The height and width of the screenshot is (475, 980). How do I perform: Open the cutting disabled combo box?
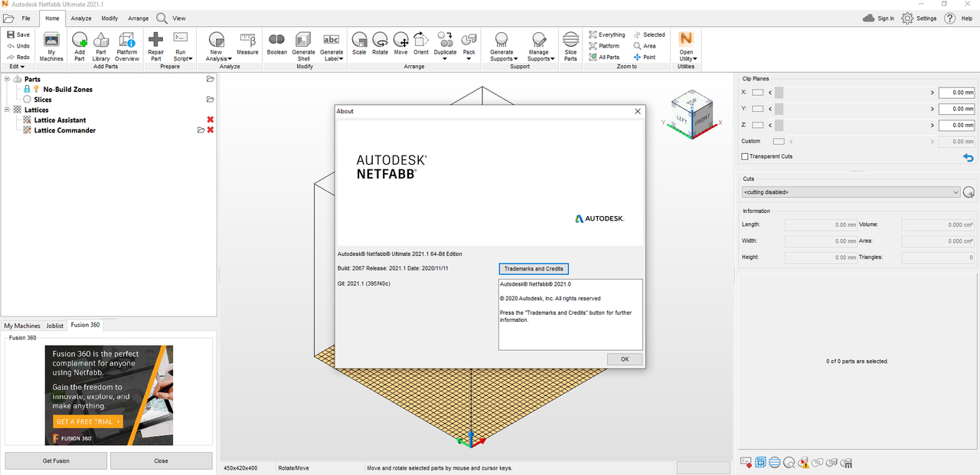(851, 192)
